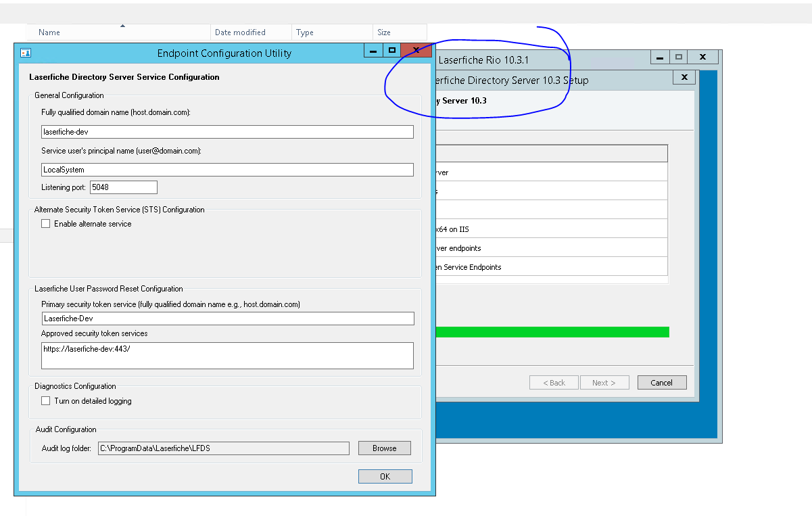This screenshot has height=516, width=812.
Task: Sort files by Date modified column
Action: point(252,32)
